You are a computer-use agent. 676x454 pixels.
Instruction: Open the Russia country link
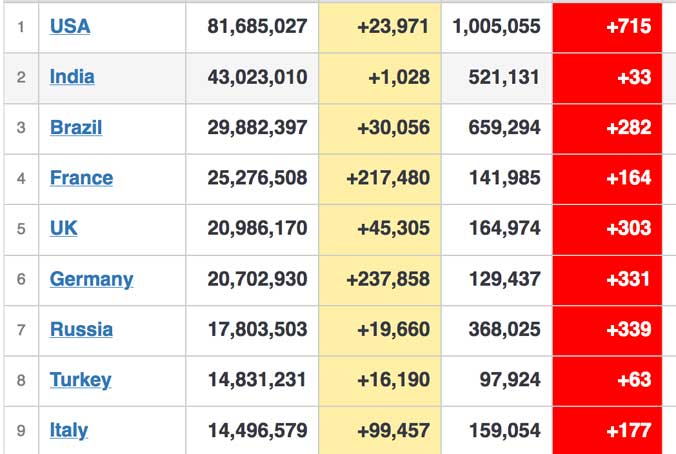(81, 330)
